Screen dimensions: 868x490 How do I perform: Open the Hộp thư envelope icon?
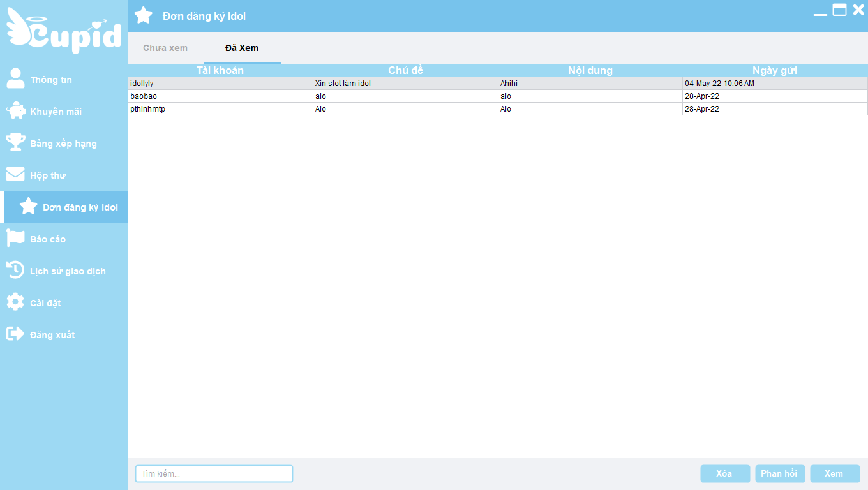click(x=15, y=174)
